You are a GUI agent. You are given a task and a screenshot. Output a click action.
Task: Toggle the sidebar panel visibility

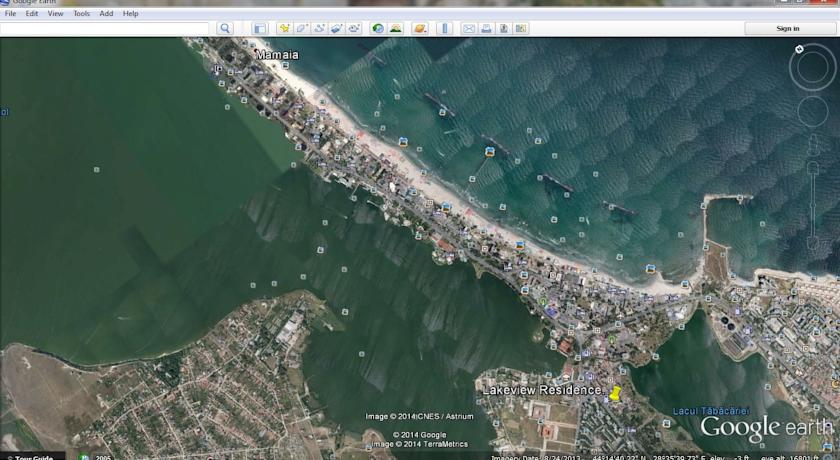tap(260, 28)
